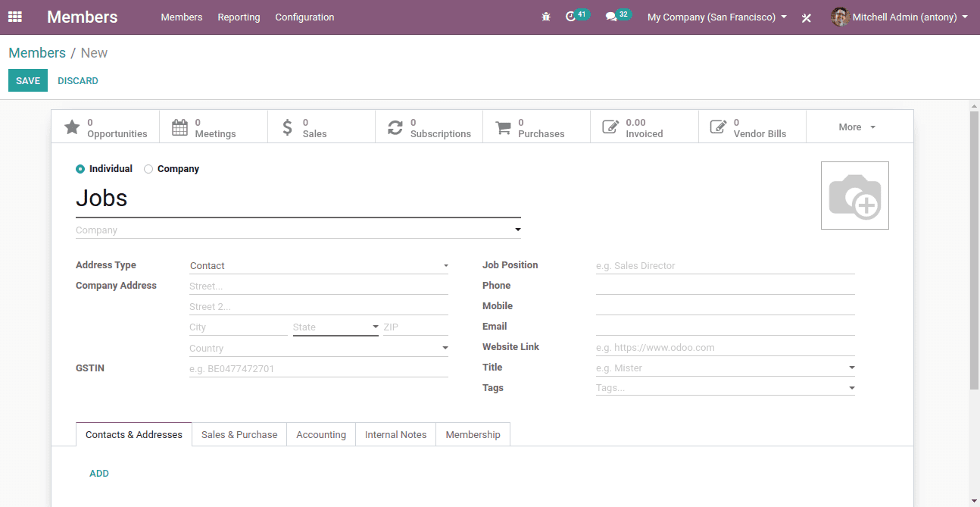980x507 pixels.
Task: Click the SAVE button
Action: 28,80
